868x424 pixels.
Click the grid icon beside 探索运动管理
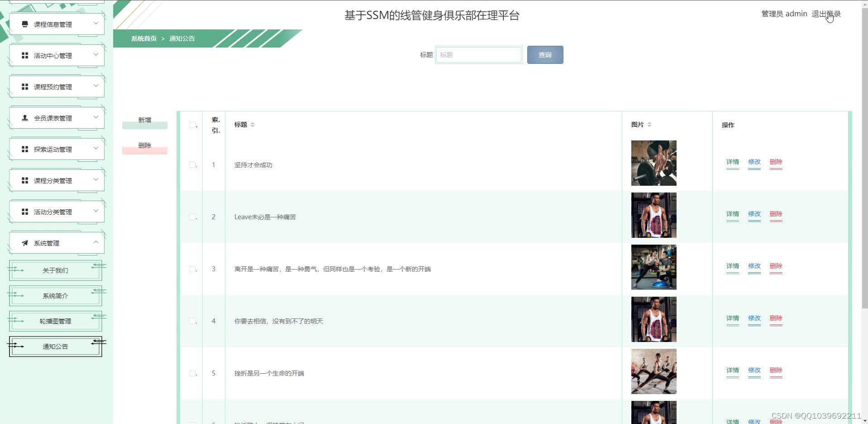pyautogui.click(x=25, y=149)
